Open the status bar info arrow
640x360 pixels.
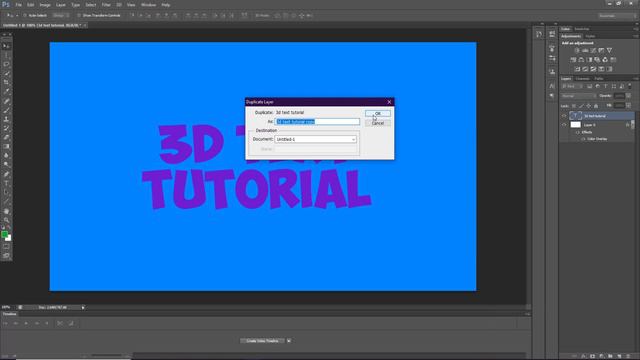click(x=83, y=307)
